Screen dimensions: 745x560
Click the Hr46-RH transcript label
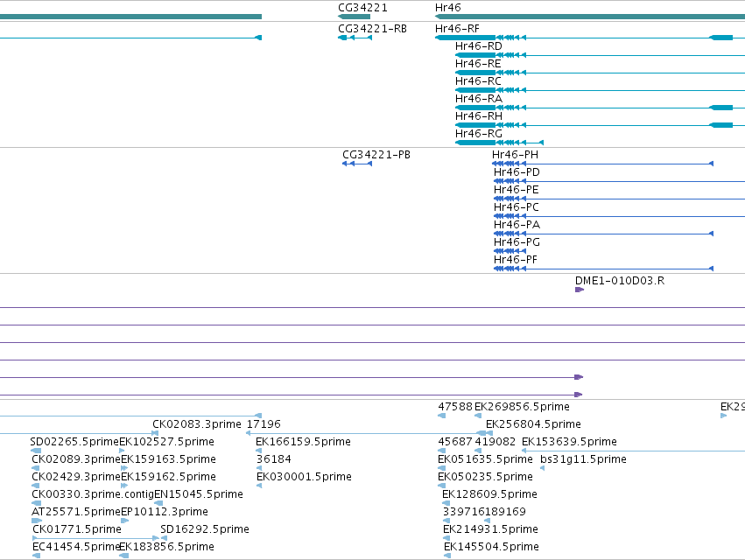coord(479,116)
